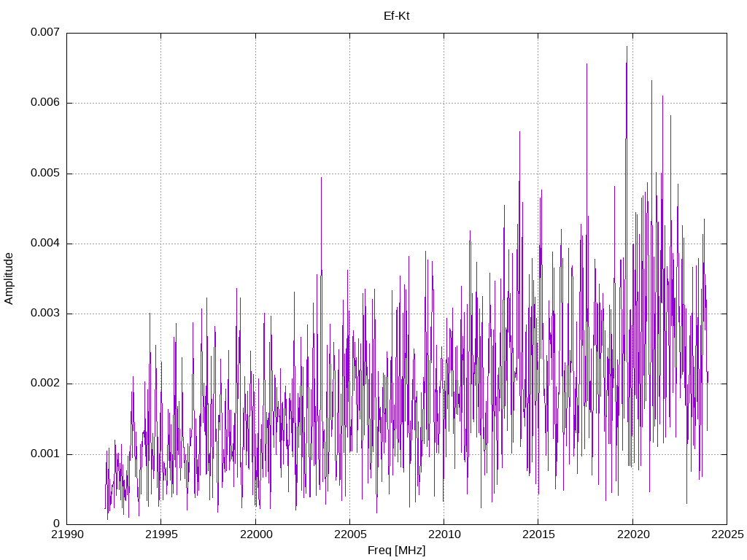Click x-axis tick label 22025
The width and height of the screenshot is (747, 560).
pos(727,534)
